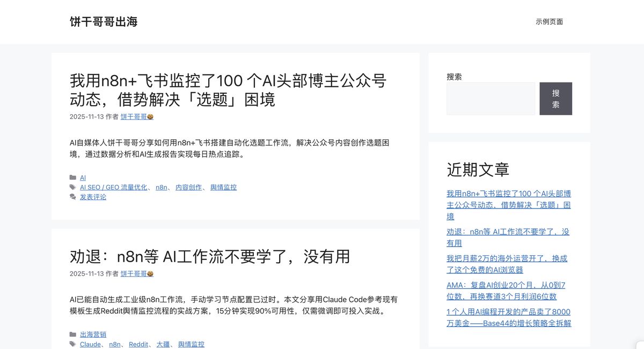Click the tag icon under the second post
This screenshot has width=644, height=349.
coord(73,344)
